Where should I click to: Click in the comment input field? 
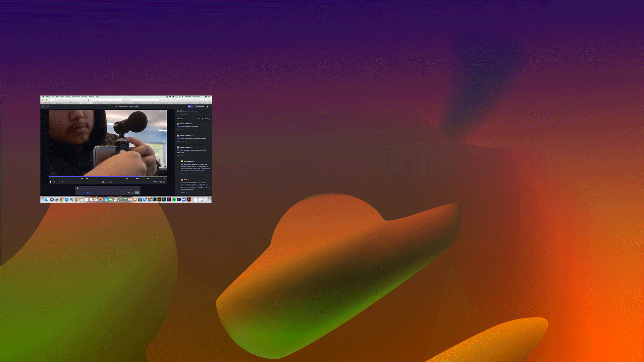tap(107, 188)
